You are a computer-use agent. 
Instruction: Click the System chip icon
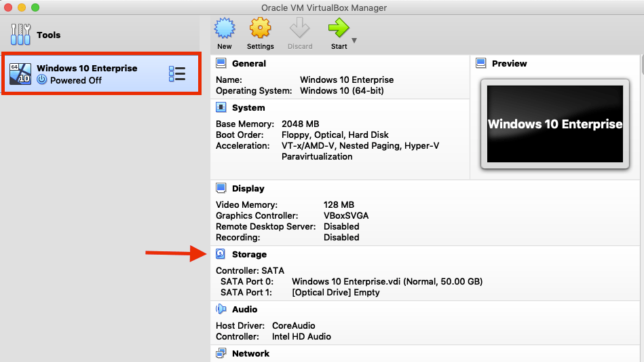221,107
